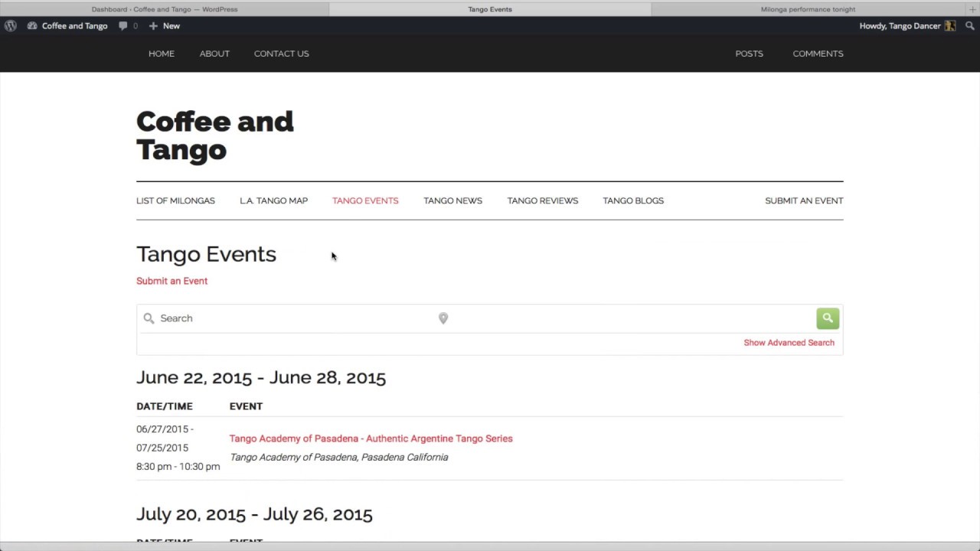Open TANGO BLOGS menu item

click(633, 201)
